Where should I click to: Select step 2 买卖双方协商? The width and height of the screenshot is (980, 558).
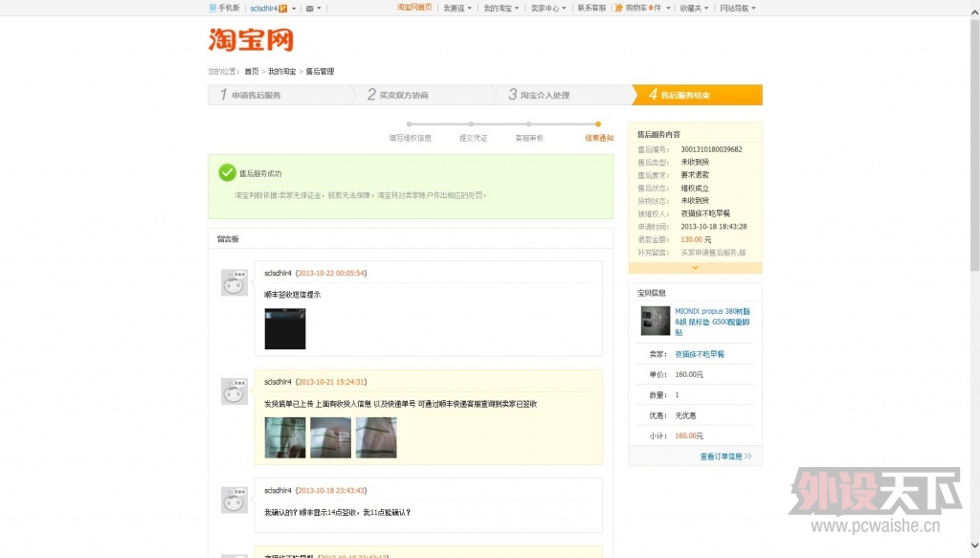click(422, 95)
